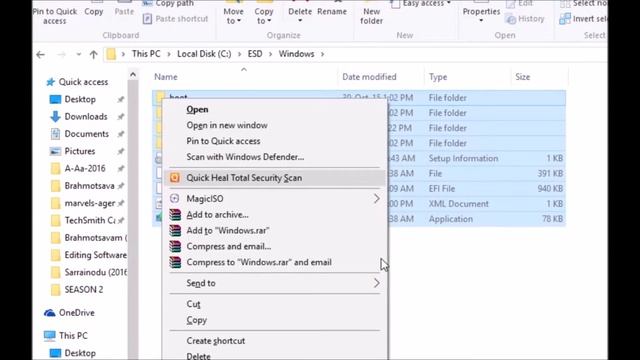Select Create shortcut
Viewport: 640px width, 360px height.
coord(216,341)
